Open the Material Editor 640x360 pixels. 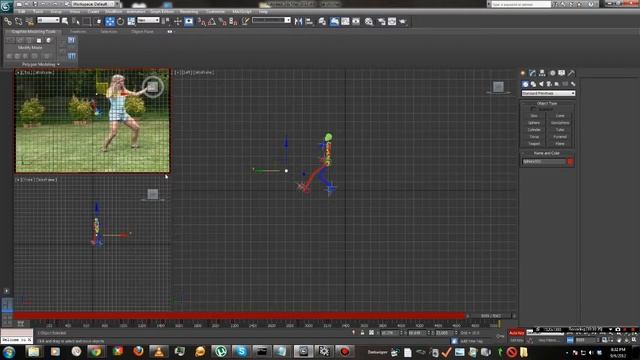tap(369, 21)
